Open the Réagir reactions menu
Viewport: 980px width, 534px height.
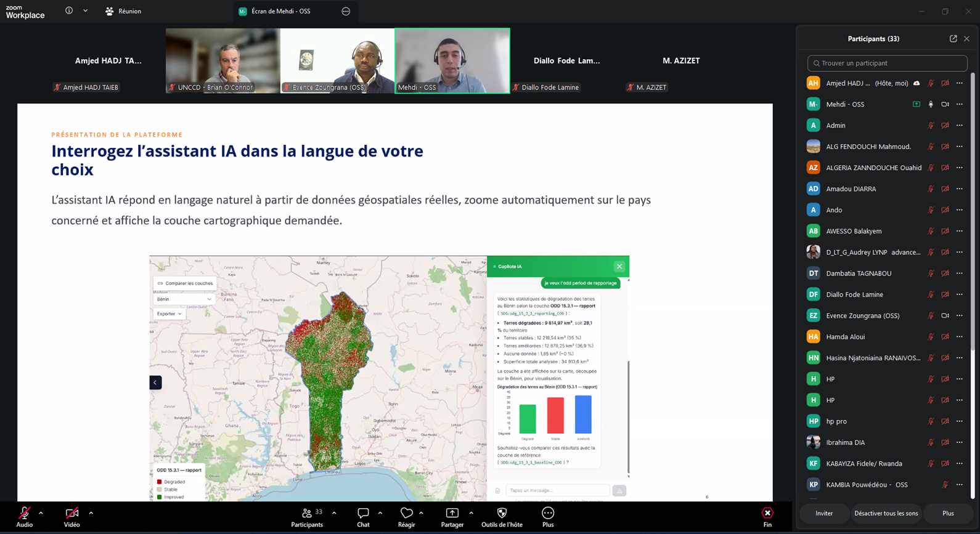tap(406, 517)
